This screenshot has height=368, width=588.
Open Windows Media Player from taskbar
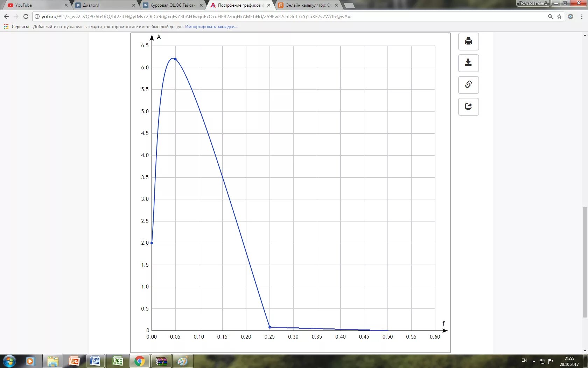pos(30,361)
